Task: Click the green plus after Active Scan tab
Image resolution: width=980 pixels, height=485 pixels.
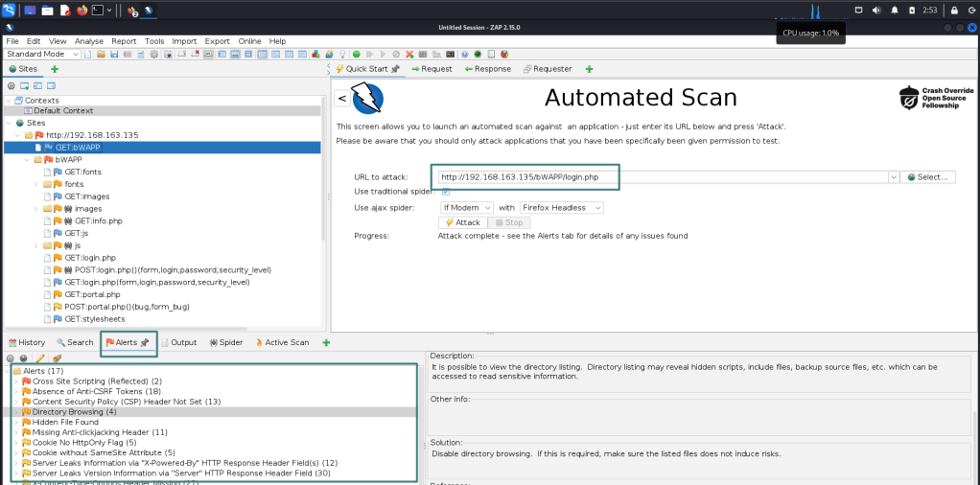Action: point(326,342)
